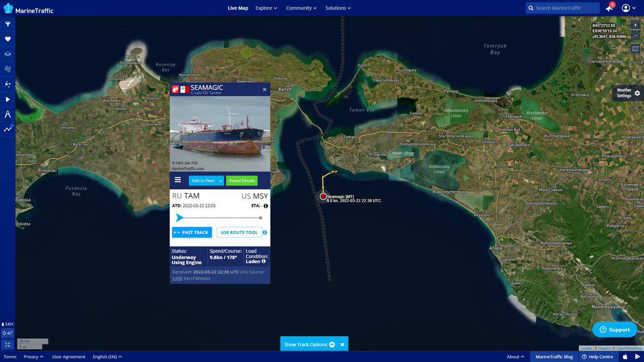Screen dimensions: 644x362
Task: Open the weather wind icon in sidebar
Action: click(8, 69)
